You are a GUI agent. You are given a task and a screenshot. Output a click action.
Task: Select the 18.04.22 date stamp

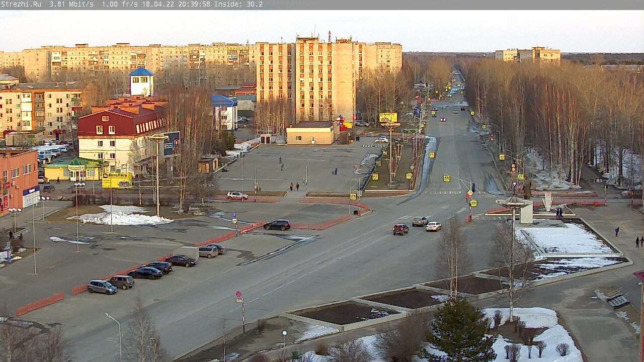pyautogui.click(x=158, y=4)
